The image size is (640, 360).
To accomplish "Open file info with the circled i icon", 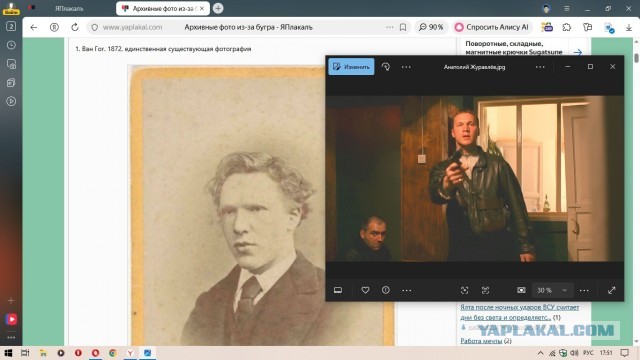I will click(386, 290).
